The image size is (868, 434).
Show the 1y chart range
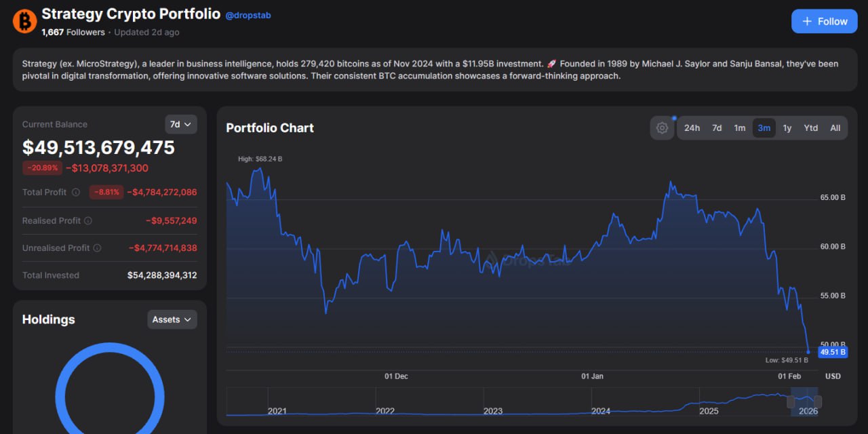pos(787,128)
